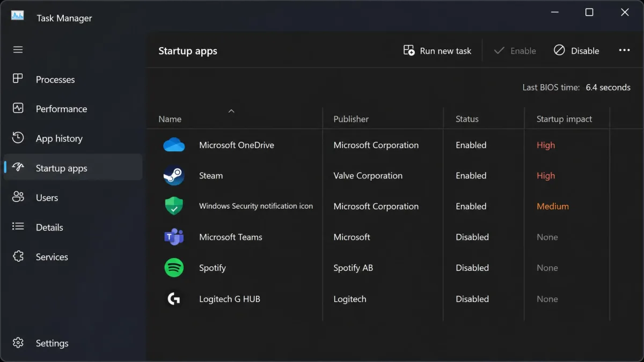Click the Windows Security shield icon
This screenshot has width=644, height=362.
pyautogui.click(x=174, y=206)
